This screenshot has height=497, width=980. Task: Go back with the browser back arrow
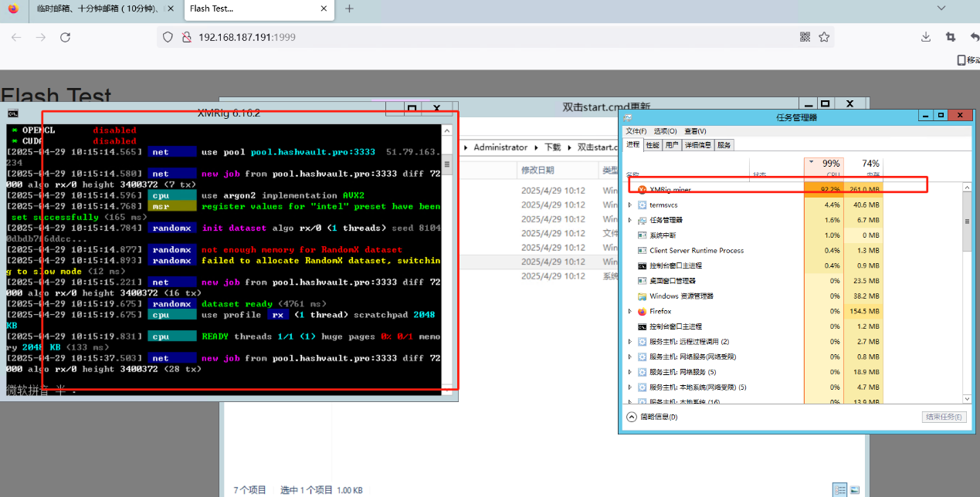pos(16,37)
